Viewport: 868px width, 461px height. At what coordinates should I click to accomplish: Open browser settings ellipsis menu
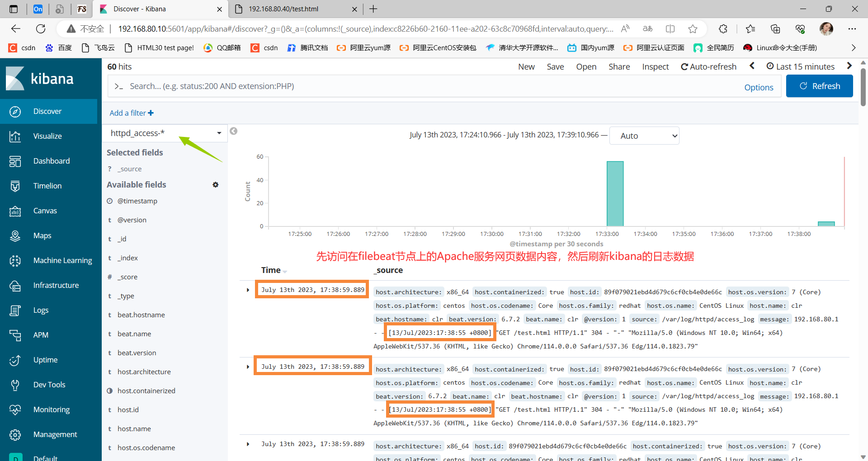852,29
